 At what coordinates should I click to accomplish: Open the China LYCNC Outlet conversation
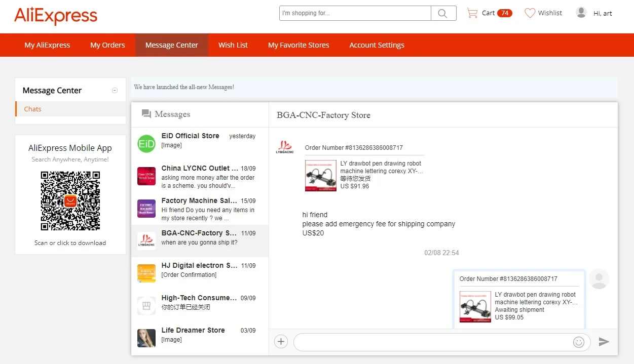point(200,176)
